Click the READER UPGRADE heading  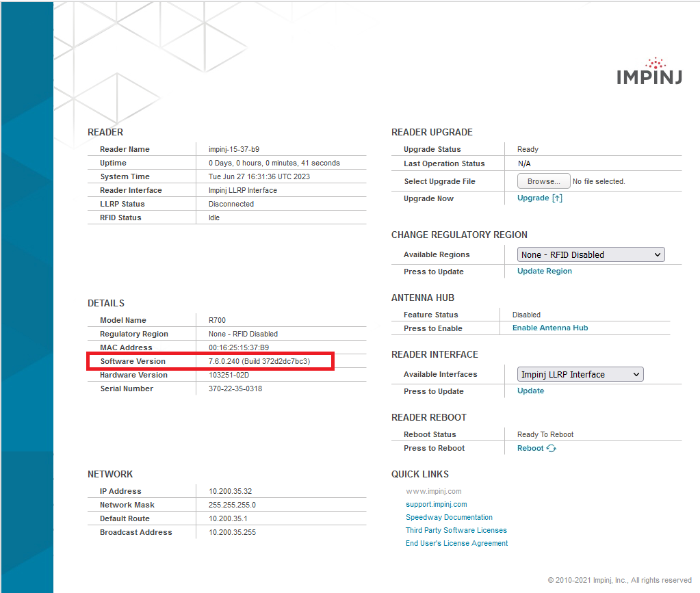coord(432,132)
